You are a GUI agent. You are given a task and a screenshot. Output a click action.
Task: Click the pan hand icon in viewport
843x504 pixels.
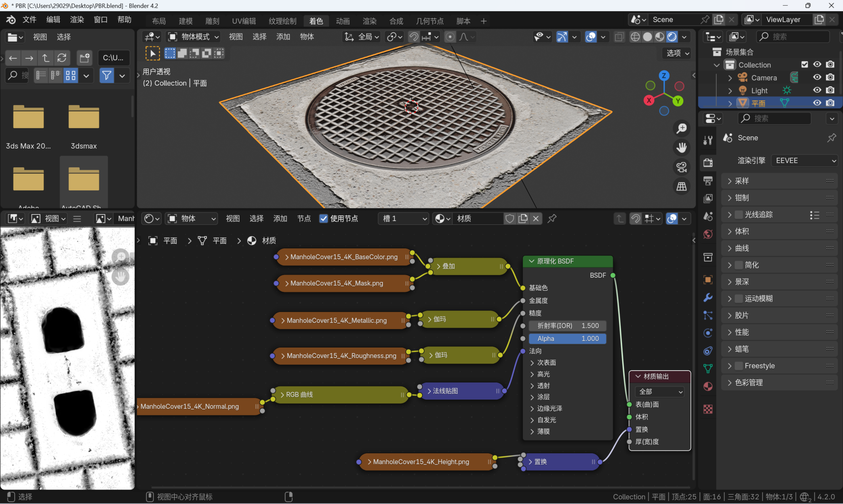(x=682, y=148)
